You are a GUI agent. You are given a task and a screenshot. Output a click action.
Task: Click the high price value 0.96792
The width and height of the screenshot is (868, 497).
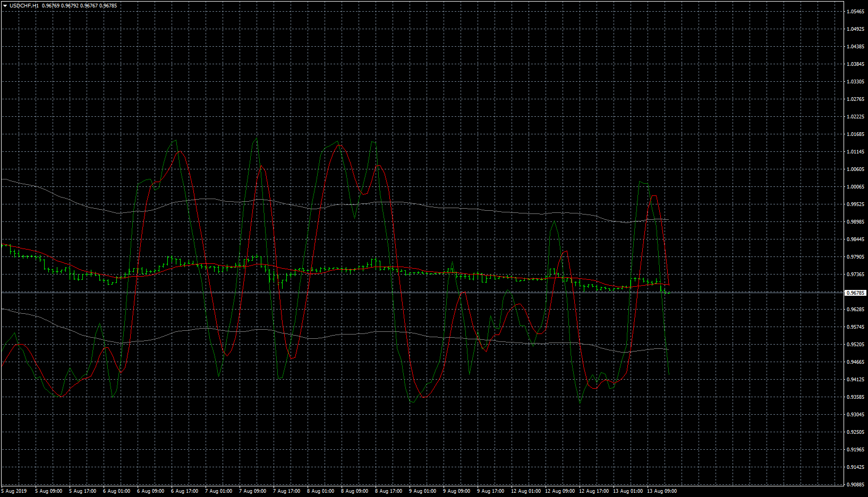point(70,6)
